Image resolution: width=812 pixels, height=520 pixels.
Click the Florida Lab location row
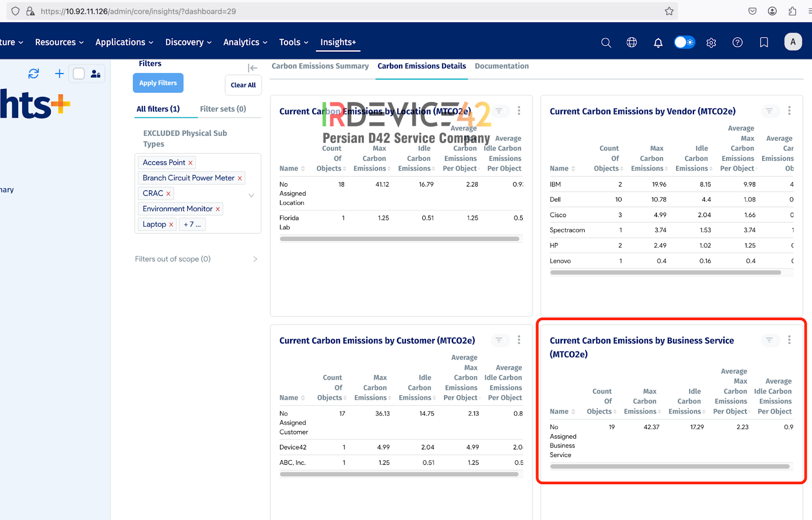point(401,223)
